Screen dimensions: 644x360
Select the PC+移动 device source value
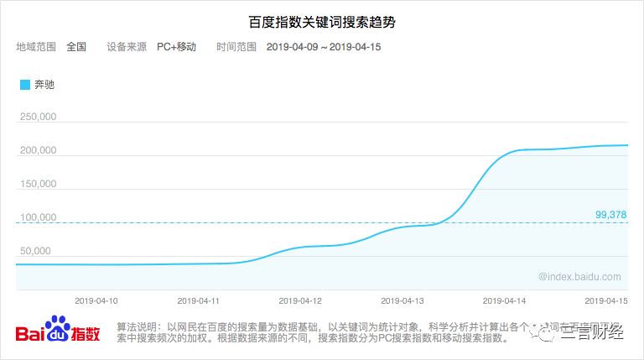177,47
